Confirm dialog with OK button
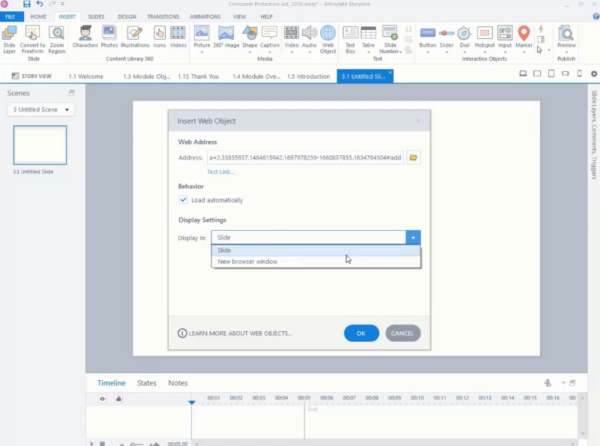600x446 pixels. (361, 333)
